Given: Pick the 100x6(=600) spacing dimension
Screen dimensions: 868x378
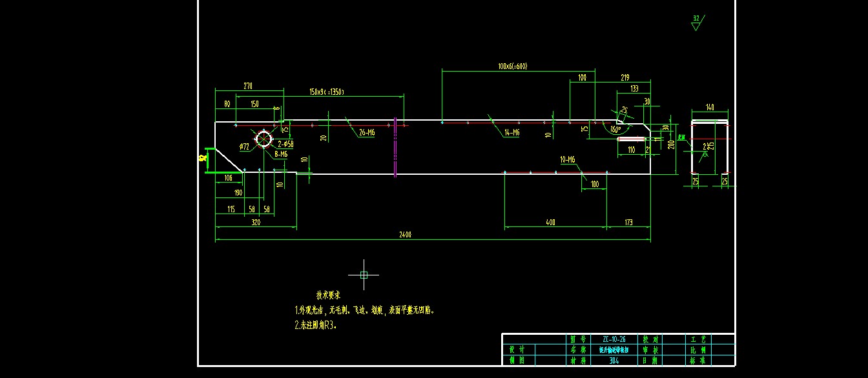Looking at the screenshot, I should pos(513,66).
